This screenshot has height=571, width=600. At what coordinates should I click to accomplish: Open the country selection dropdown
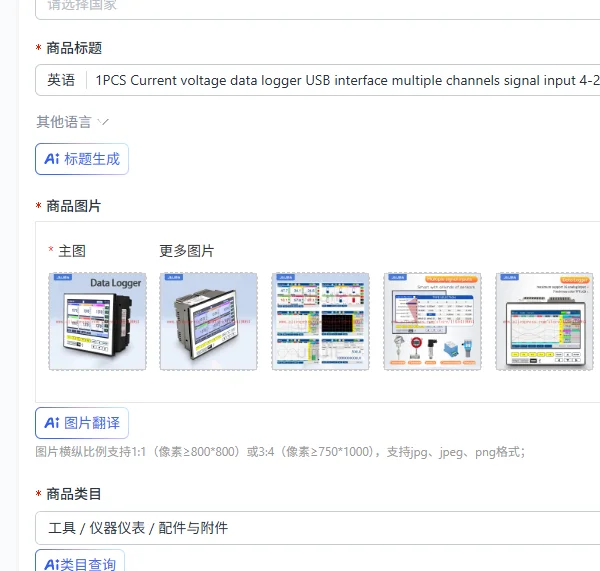pyautogui.click(x=318, y=8)
